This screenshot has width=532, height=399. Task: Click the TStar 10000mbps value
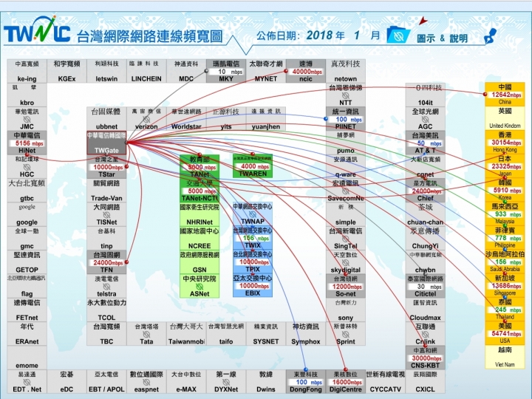point(108,167)
